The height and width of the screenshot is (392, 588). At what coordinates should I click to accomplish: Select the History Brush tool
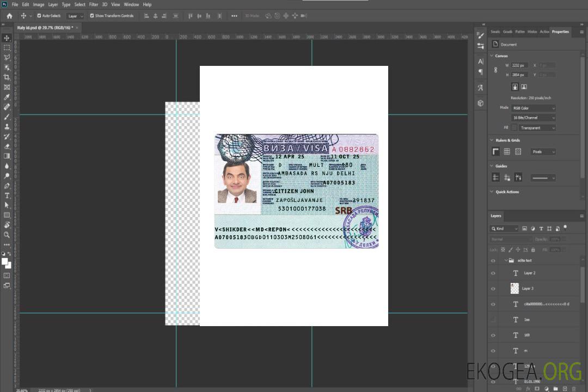pyautogui.click(x=7, y=137)
